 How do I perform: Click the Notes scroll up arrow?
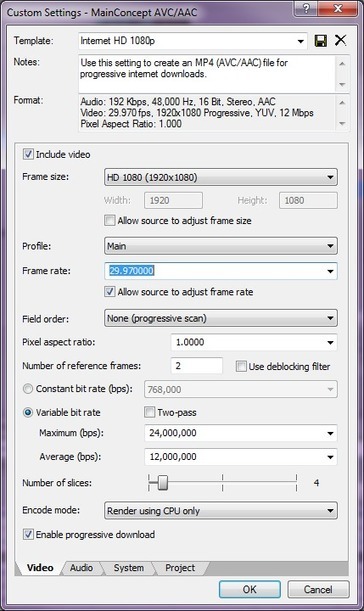(342, 64)
